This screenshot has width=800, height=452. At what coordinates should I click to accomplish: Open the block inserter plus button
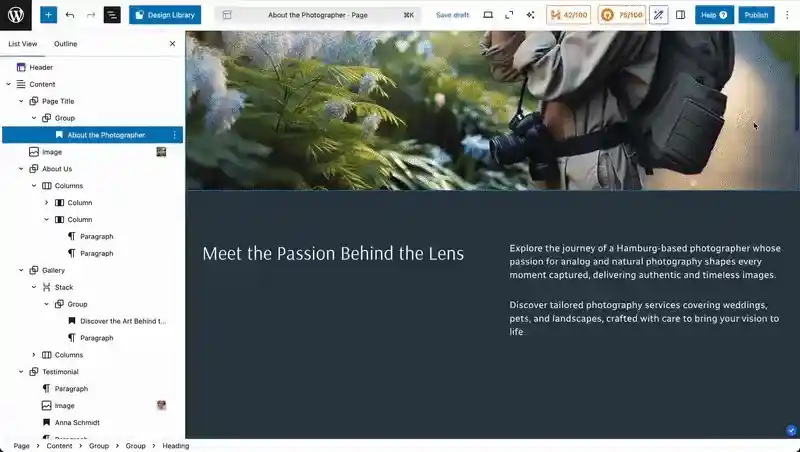tap(48, 15)
